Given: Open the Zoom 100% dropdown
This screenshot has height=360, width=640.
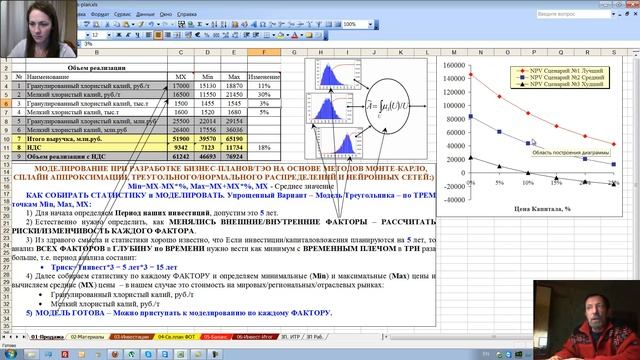Looking at the screenshot, I should pos(370,24).
